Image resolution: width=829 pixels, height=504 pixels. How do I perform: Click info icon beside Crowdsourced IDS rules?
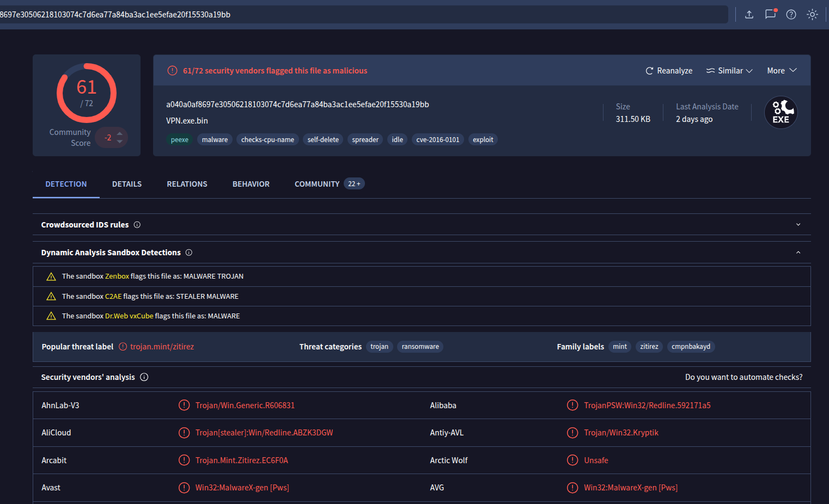tap(137, 225)
